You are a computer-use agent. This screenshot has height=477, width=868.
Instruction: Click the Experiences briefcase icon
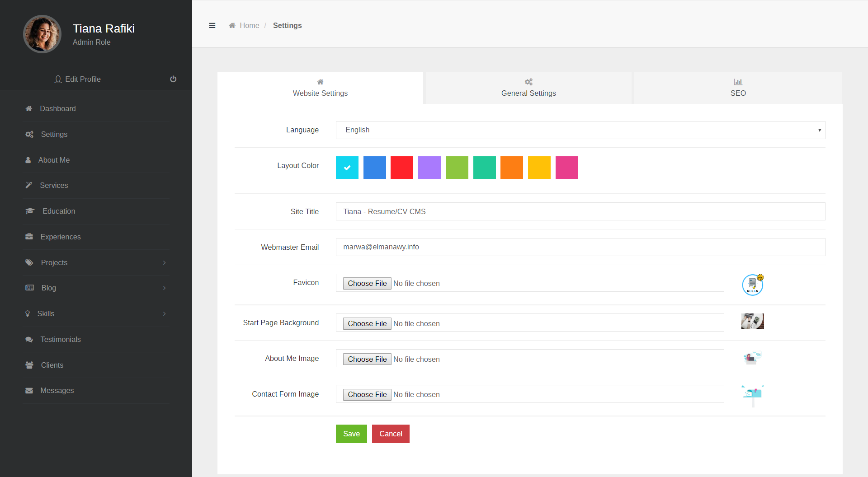coord(29,237)
